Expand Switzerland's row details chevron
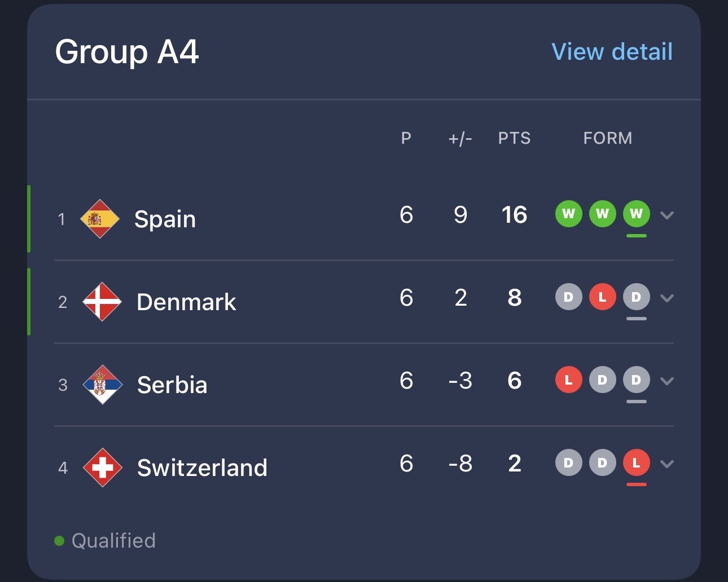728x582 pixels. [667, 464]
